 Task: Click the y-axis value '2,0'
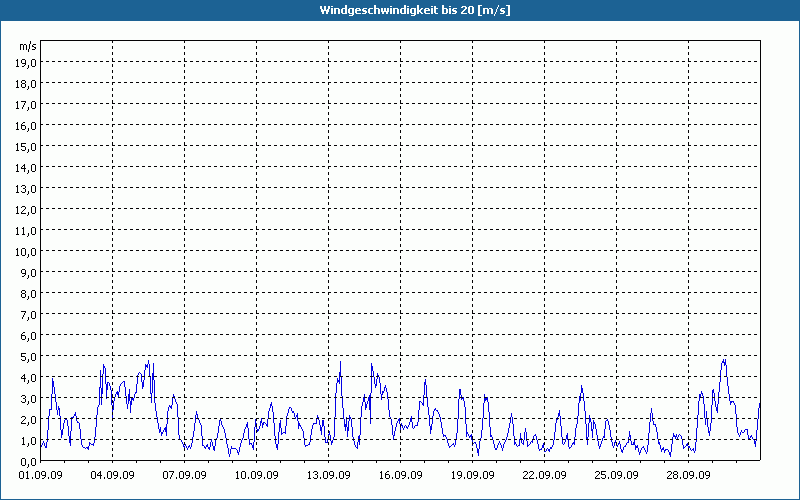(29, 419)
